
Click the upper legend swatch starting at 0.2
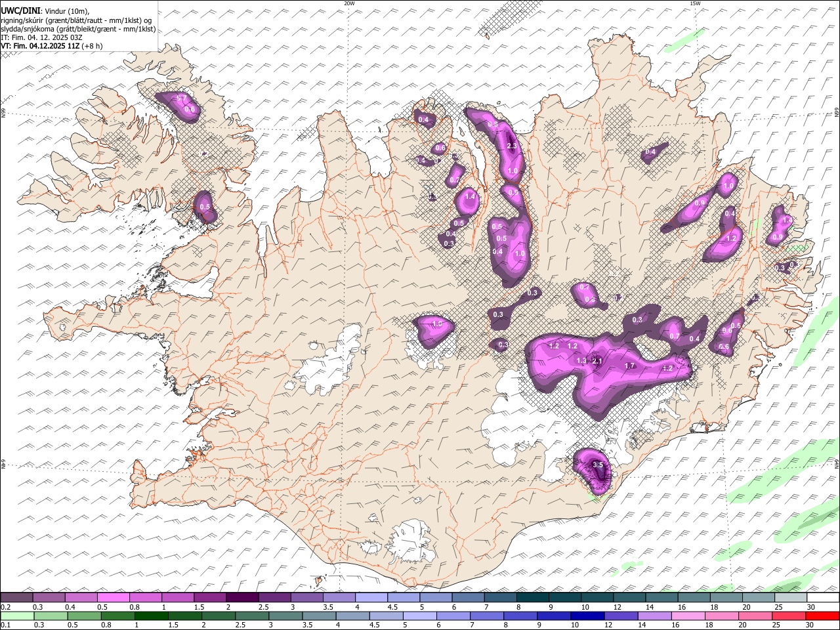tap(16, 598)
